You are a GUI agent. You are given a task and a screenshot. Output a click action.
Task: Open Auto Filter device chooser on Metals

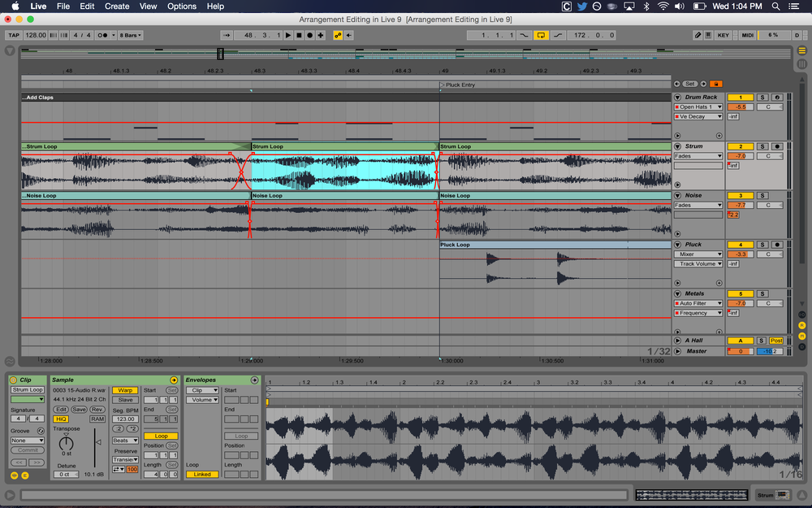(698, 303)
